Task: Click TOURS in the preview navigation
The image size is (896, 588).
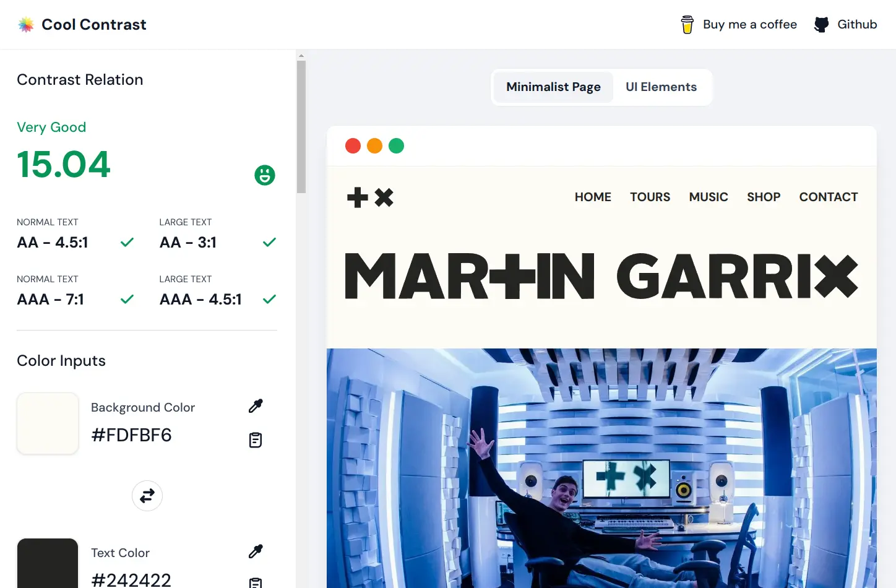Action: click(650, 197)
